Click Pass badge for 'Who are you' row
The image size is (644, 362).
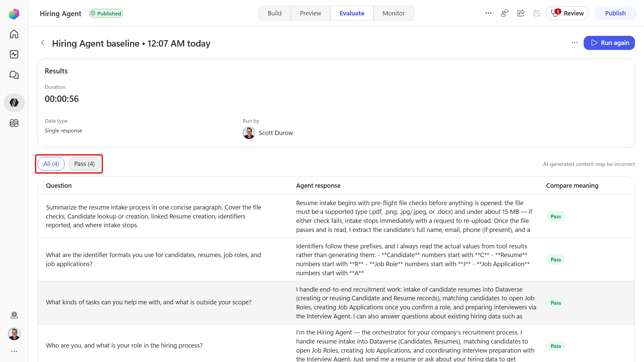pyautogui.click(x=555, y=346)
